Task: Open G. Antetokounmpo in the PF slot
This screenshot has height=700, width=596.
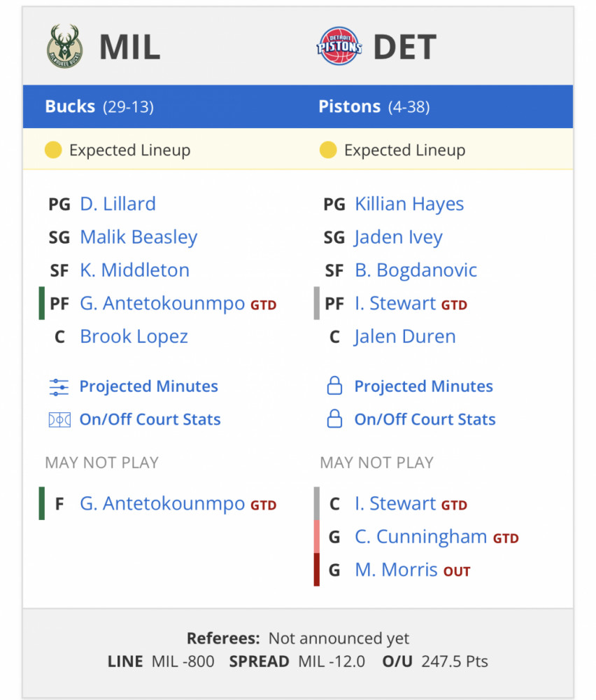Action: pyautogui.click(x=162, y=304)
